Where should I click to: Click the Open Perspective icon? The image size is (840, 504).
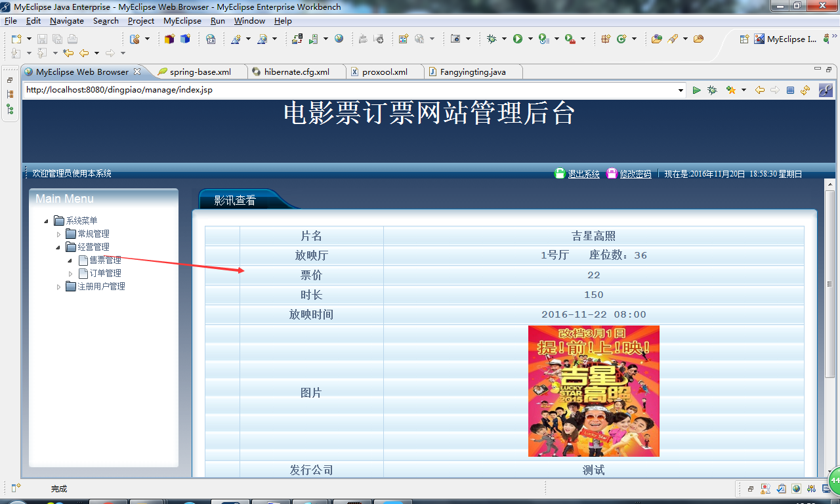point(744,39)
